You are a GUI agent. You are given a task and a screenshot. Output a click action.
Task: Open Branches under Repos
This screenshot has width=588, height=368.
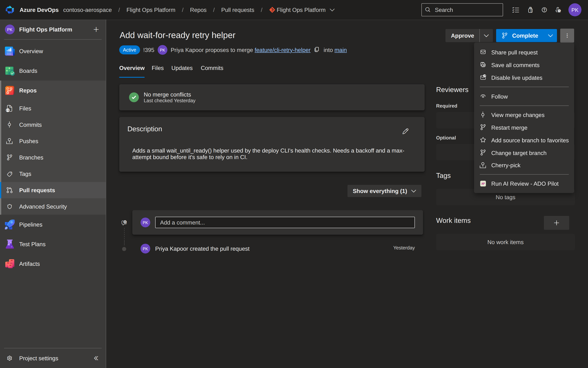tap(53, 157)
